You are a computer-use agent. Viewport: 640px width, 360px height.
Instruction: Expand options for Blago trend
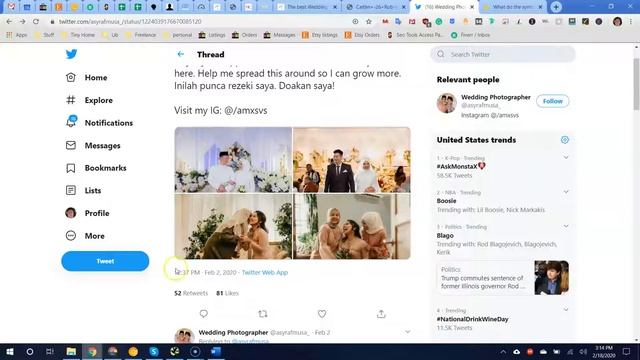(566, 226)
